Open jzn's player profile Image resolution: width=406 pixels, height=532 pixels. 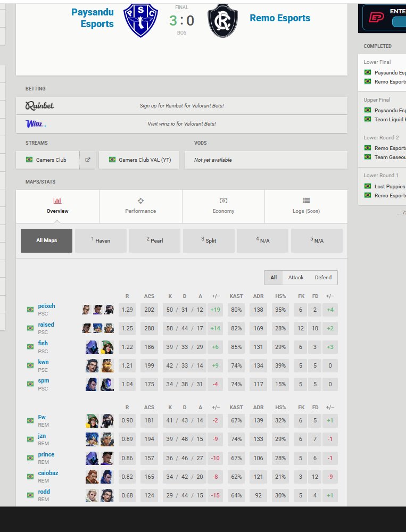coord(42,436)
